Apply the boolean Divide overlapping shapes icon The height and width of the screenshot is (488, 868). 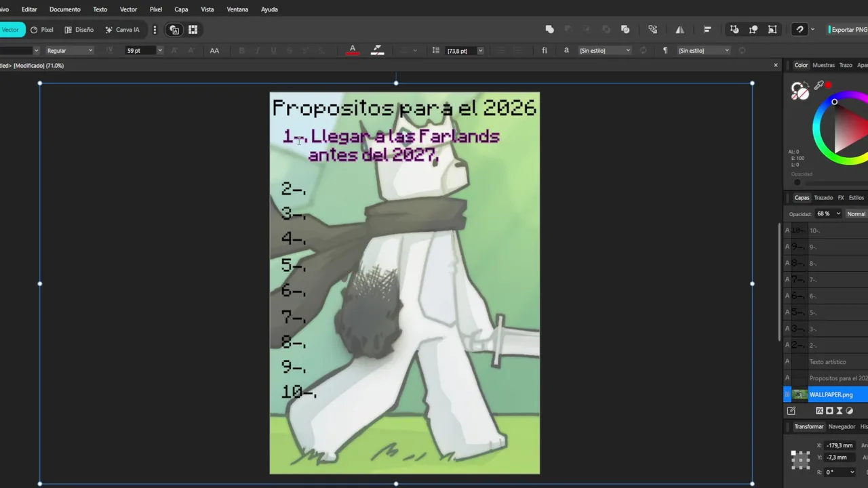pos(625,30)
